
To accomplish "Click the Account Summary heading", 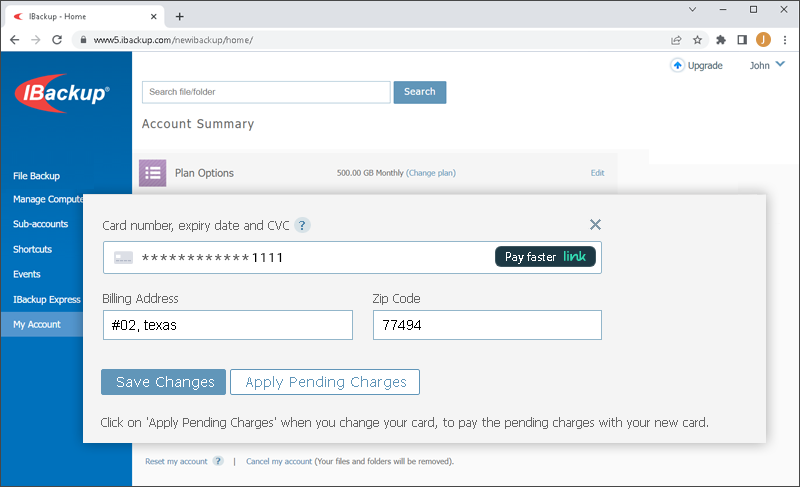I will (x=198, y=124).
